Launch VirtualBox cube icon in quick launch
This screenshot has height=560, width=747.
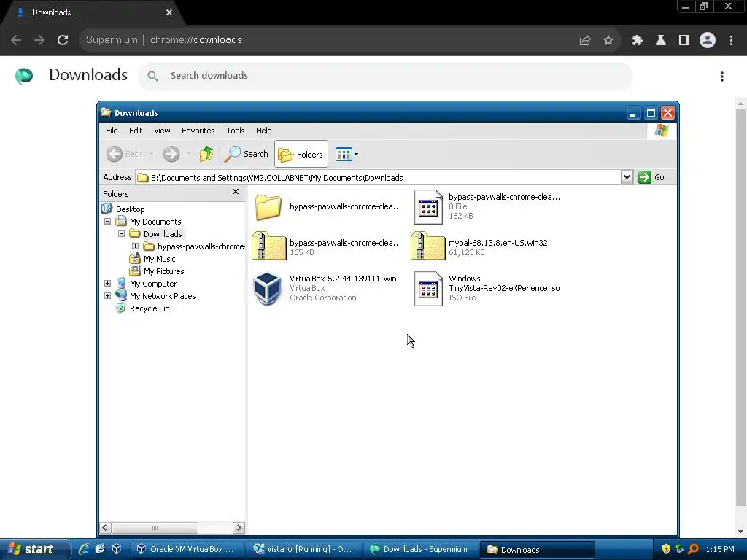(x=117, y=549)
